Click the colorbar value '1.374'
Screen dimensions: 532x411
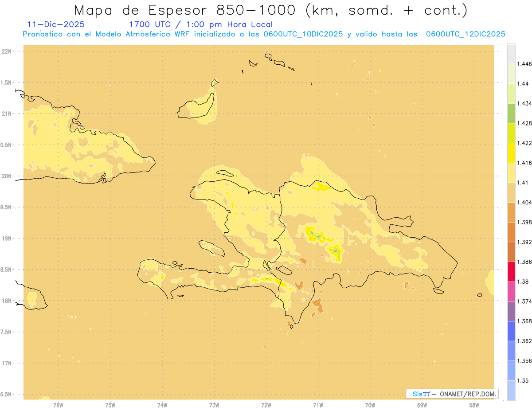(x=525, y=301)
